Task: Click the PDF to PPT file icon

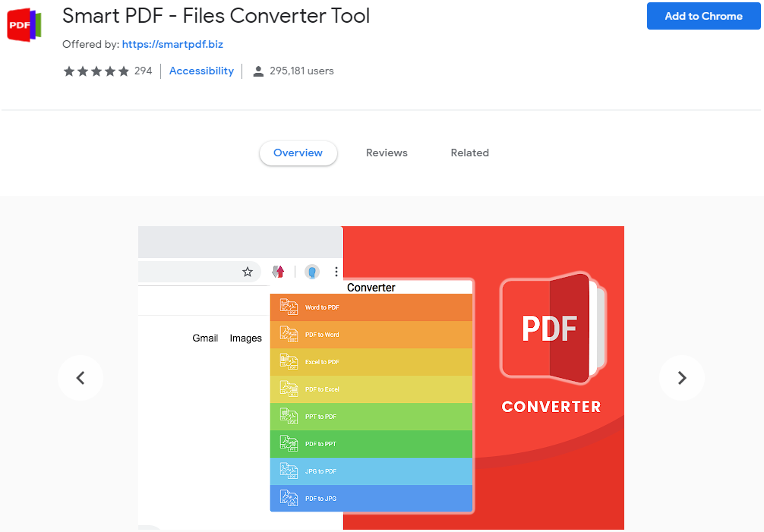Action: [289, 443]
